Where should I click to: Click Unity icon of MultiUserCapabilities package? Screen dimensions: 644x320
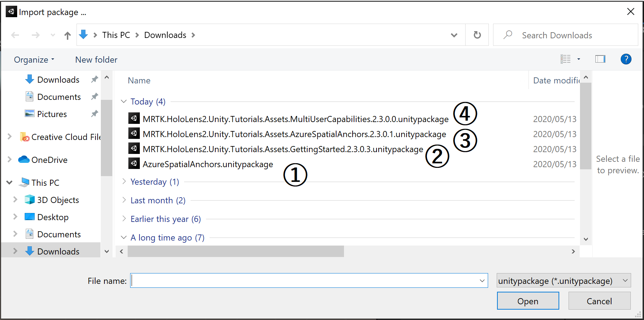tap(134, 118)
